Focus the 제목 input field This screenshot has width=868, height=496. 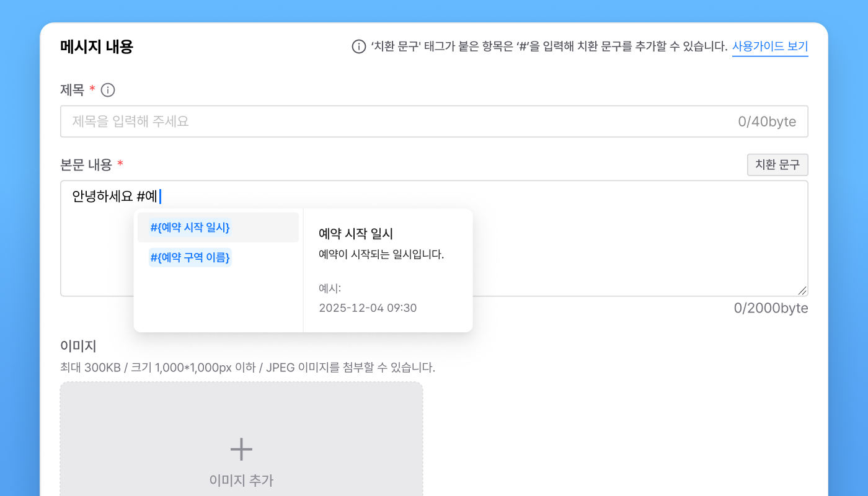coord(397,122)
